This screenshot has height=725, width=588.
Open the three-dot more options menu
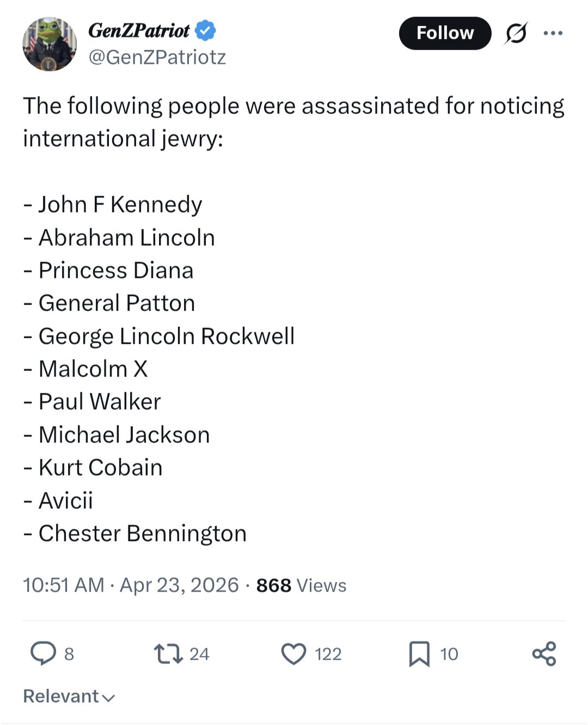553,34
